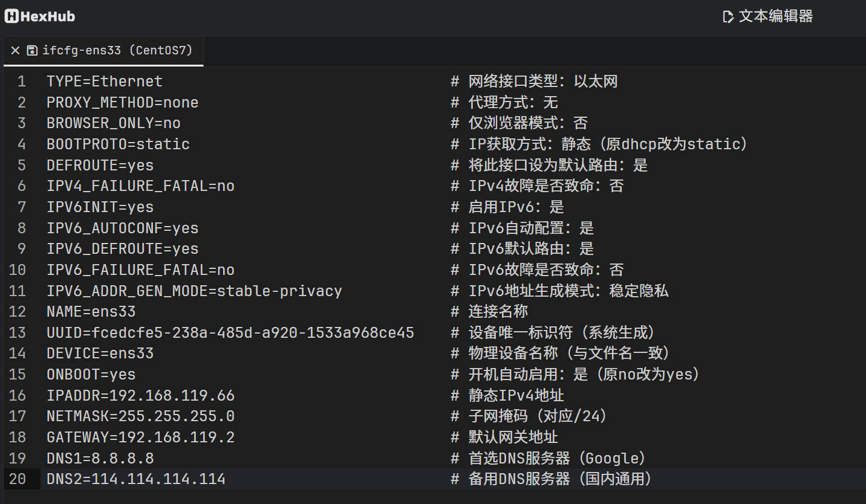Open the 文本编辑器 label at top right
The height and width of the screenshot is (504, 866).
point(776,16)
